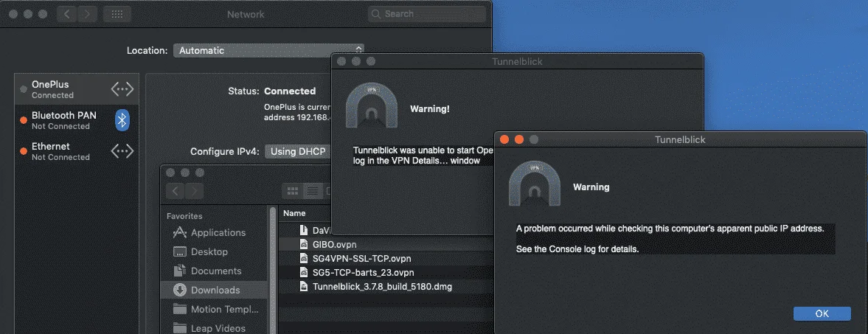Select the OnePlus network service
This screenshot has width=868, height=334.
pos(77,89)
